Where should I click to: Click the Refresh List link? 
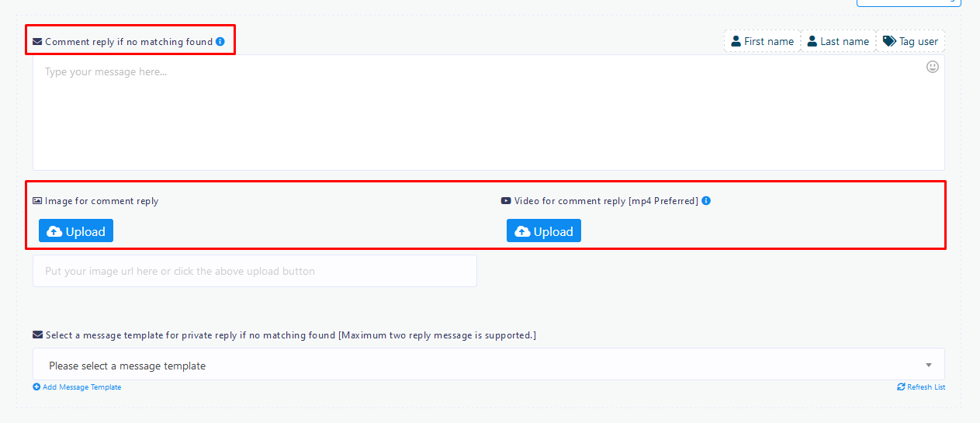(x=921, y=387)
